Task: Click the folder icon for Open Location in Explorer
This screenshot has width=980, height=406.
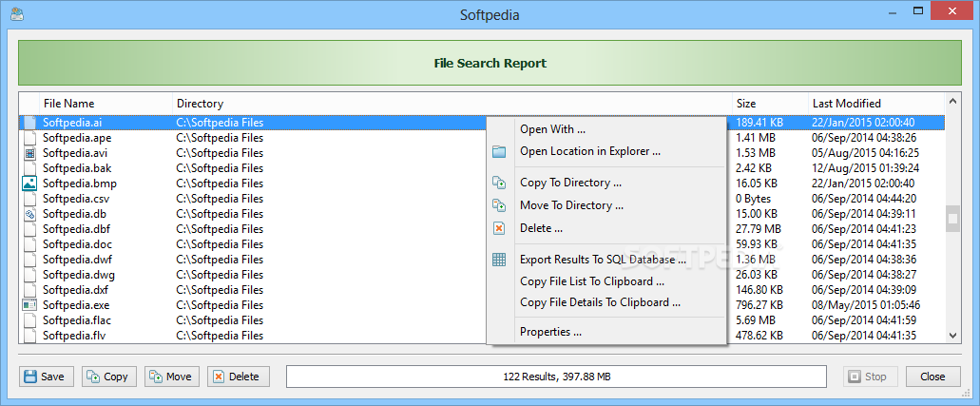Action: (x=499, y=151)
